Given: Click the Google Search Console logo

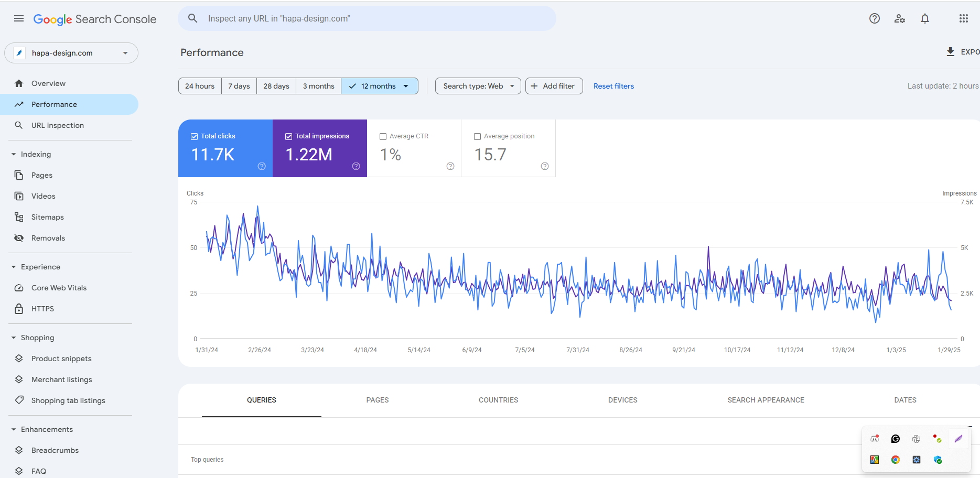Looking at the screenshot, I should tap(95, 19).
